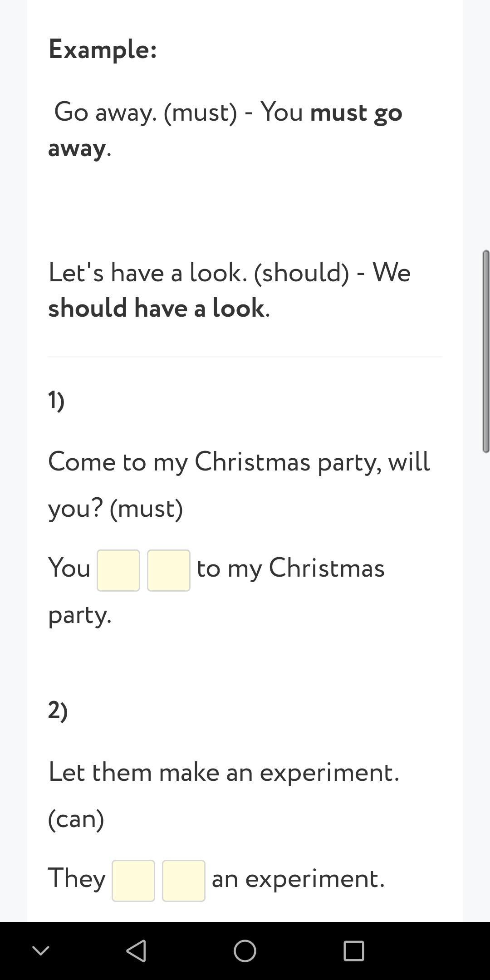The height and width of the screenshot is (980, 490).
Task: Tap the "Example:" heading
Action: (103, 49)
